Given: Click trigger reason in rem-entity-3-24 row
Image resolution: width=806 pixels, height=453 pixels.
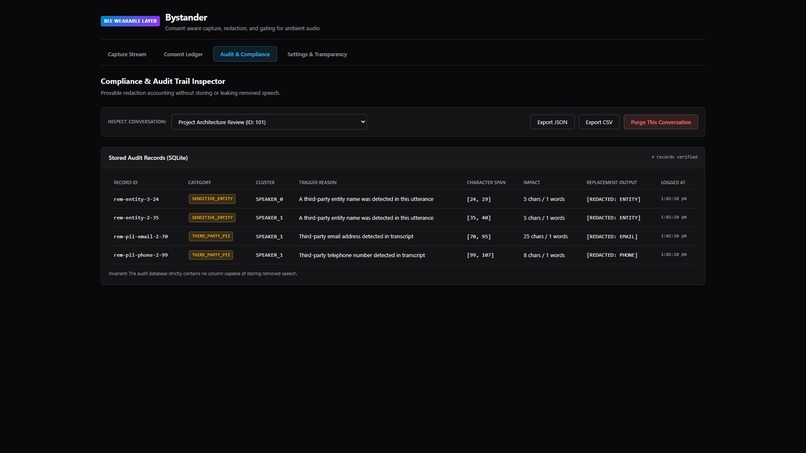Looking at the screenshot, I should click(366, 199).
